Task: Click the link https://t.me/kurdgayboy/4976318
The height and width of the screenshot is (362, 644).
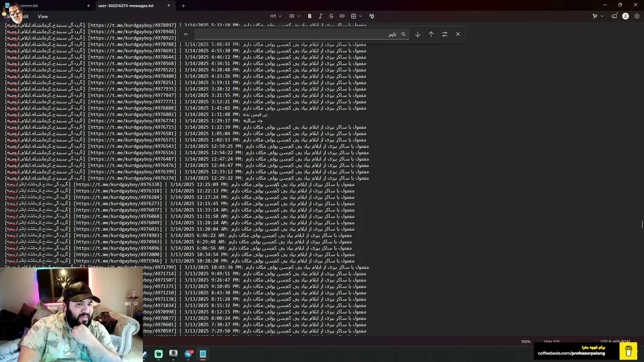Action: (118, 191)
